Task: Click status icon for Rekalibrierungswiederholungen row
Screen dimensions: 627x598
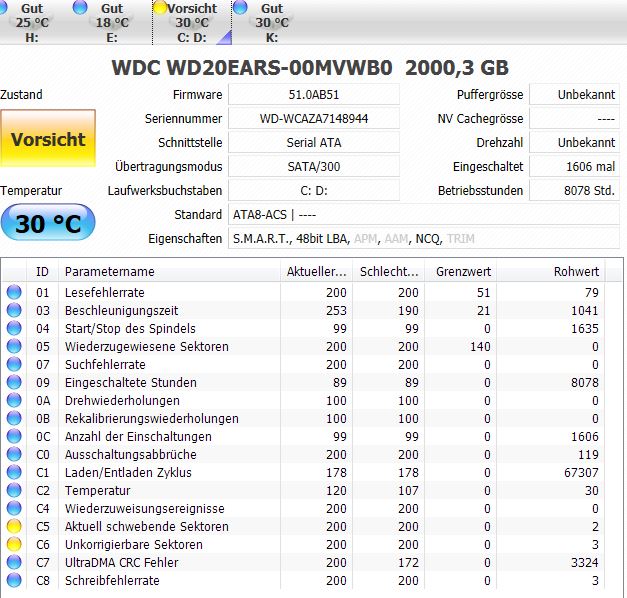Action: [x=14, y=418]
